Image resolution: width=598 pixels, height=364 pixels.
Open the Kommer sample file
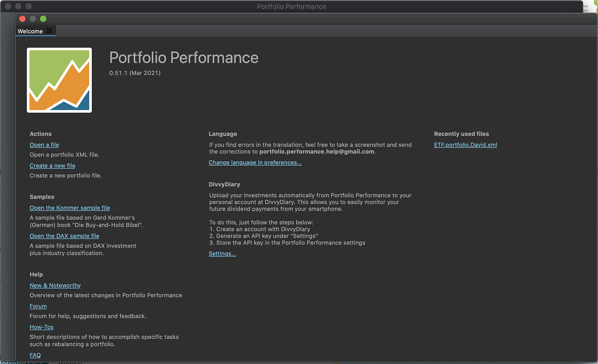pyautogui.click(x=70, y=208)
